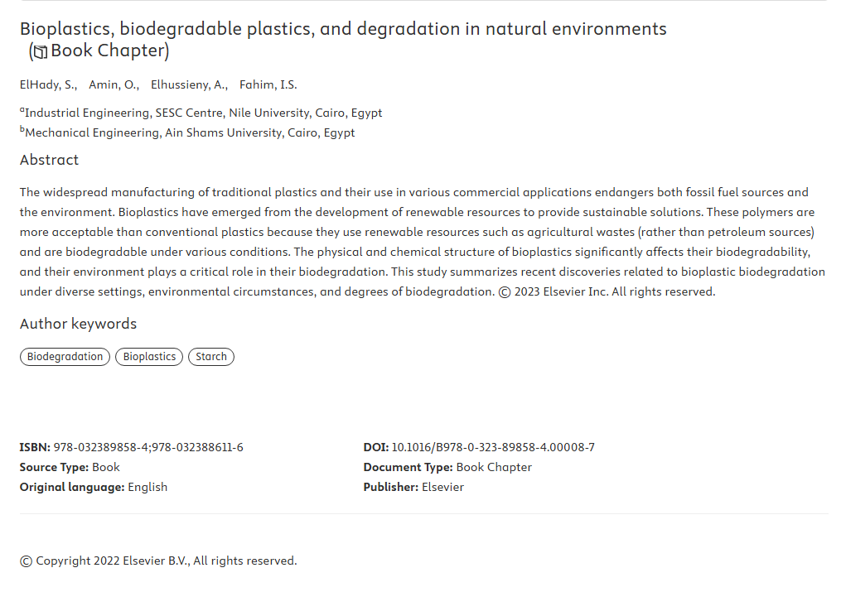This screenshot has height=616, width=846.
Task: Click the book icon beside Book Chapter
Action: pyautogui.click(x=41, y=51)
